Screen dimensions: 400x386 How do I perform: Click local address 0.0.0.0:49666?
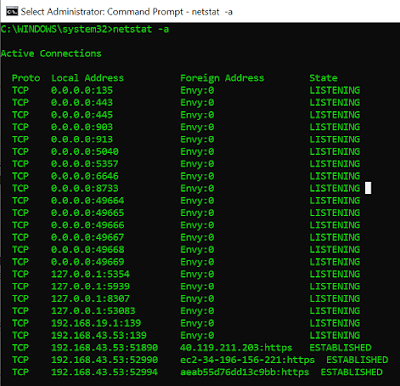(x=88, y=225)
